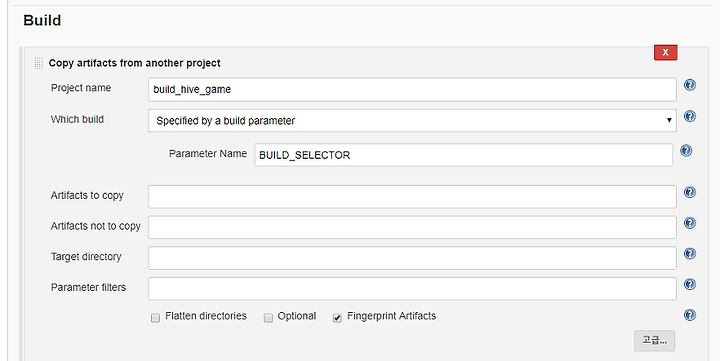
Task: Focus the BUILD_SELECTOR parameter name field
Action: [464, 155]
